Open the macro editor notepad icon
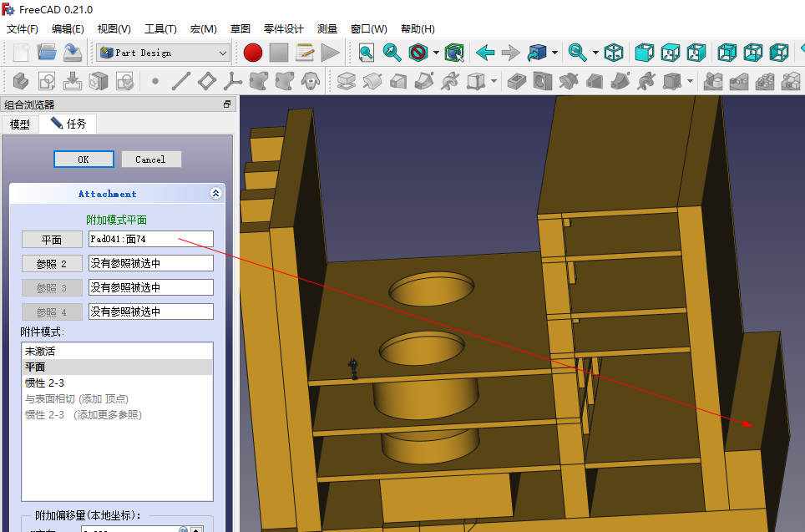The height and width of the screenshot is (532, 805). [x=305, y=53]
